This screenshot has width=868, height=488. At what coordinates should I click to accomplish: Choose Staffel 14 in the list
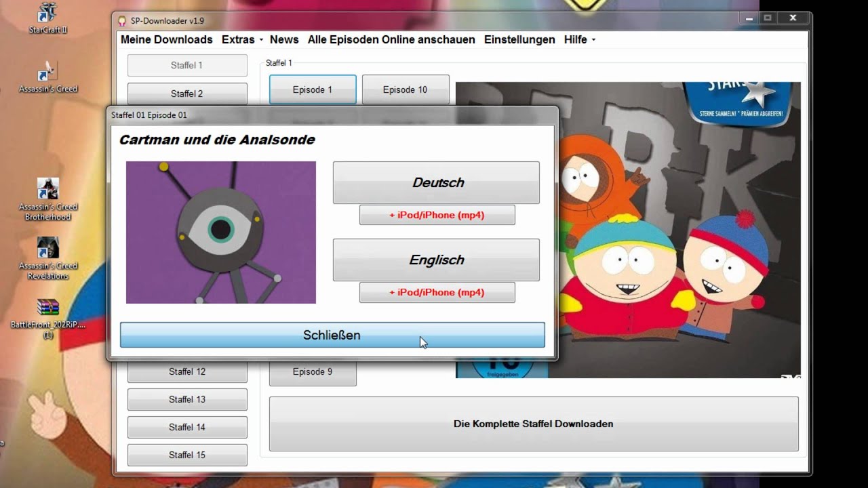[187, 427]
